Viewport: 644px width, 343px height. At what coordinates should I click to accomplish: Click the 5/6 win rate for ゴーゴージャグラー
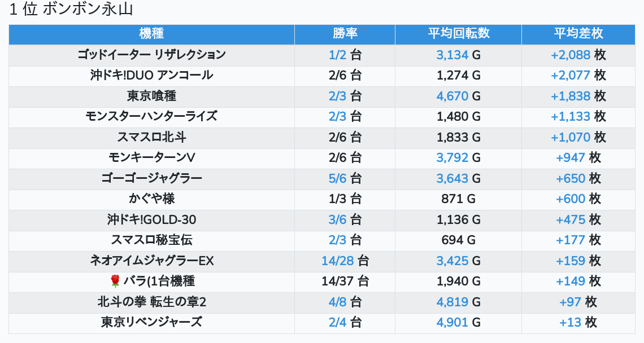tap(337, 179)
